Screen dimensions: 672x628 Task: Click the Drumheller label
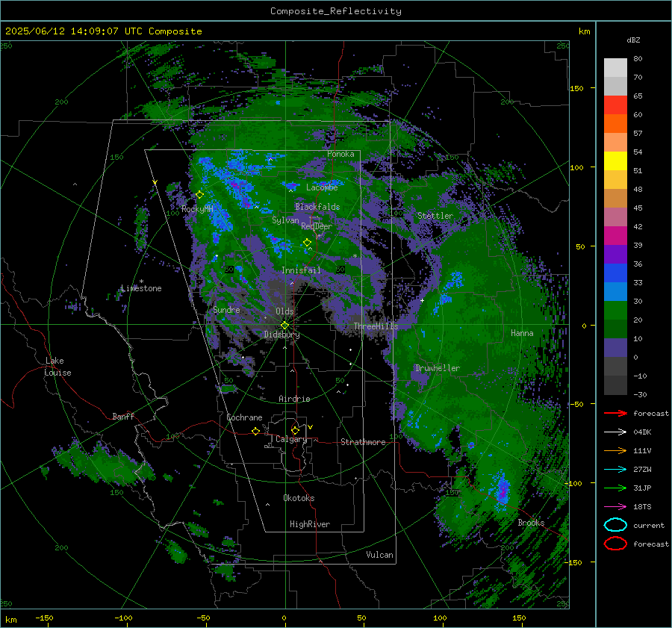[438, 368]
